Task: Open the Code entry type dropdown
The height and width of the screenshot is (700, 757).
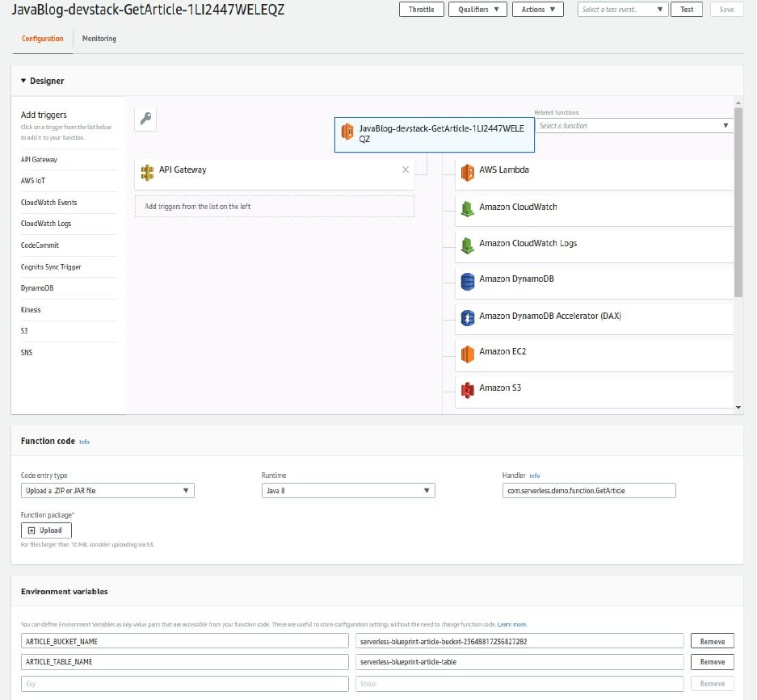Action: 107,491
